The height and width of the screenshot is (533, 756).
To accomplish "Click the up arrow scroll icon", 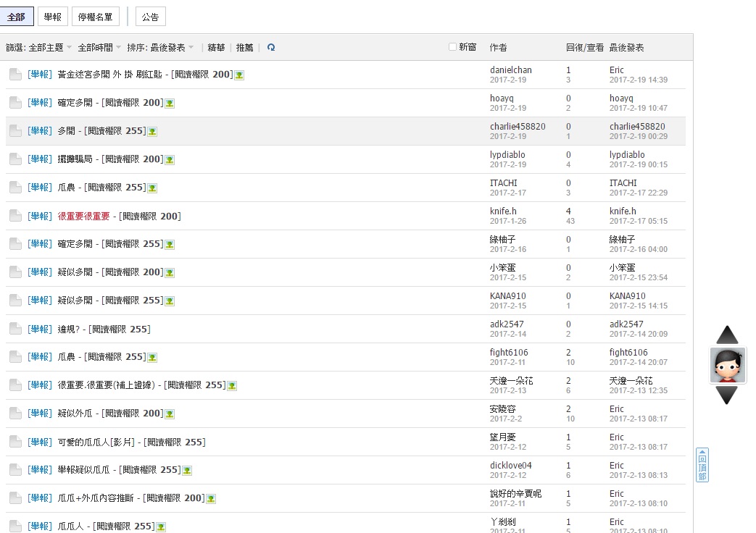I will tap(727, 335).
